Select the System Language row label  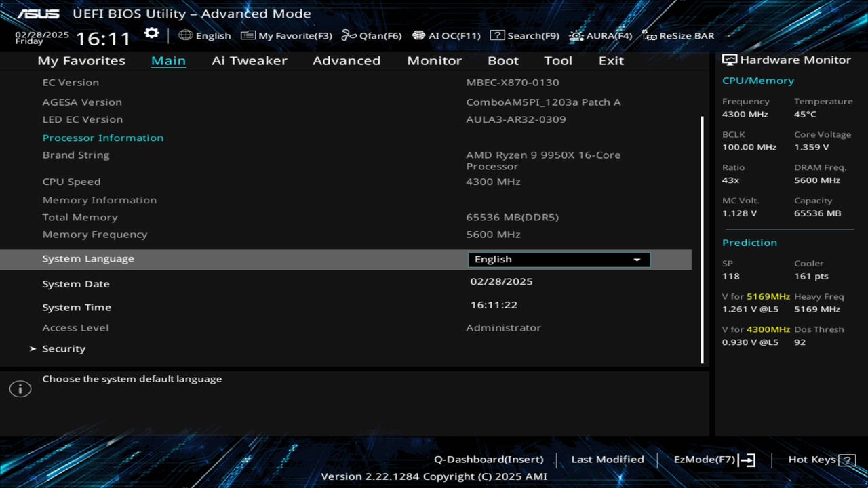(88, 259)
